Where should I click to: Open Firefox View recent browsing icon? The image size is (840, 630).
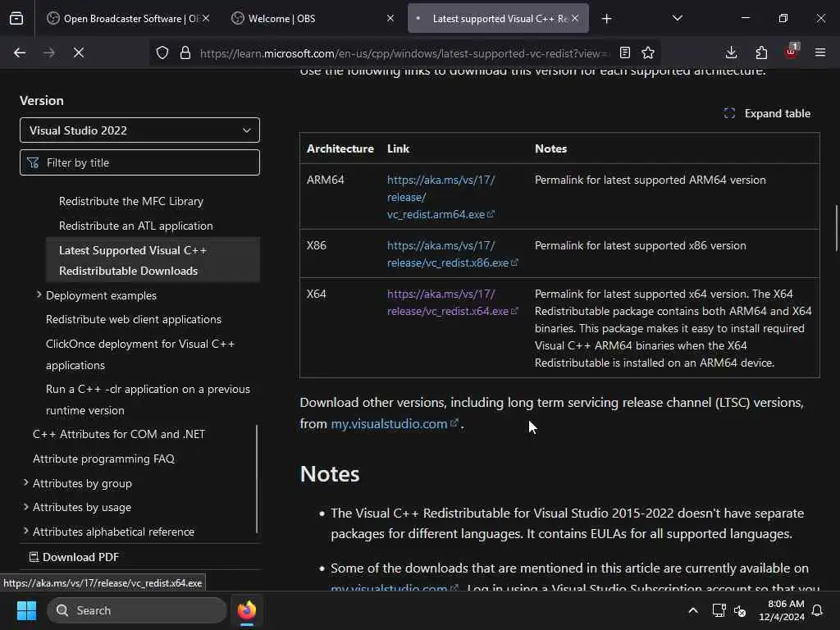click(x=16, y=19)
